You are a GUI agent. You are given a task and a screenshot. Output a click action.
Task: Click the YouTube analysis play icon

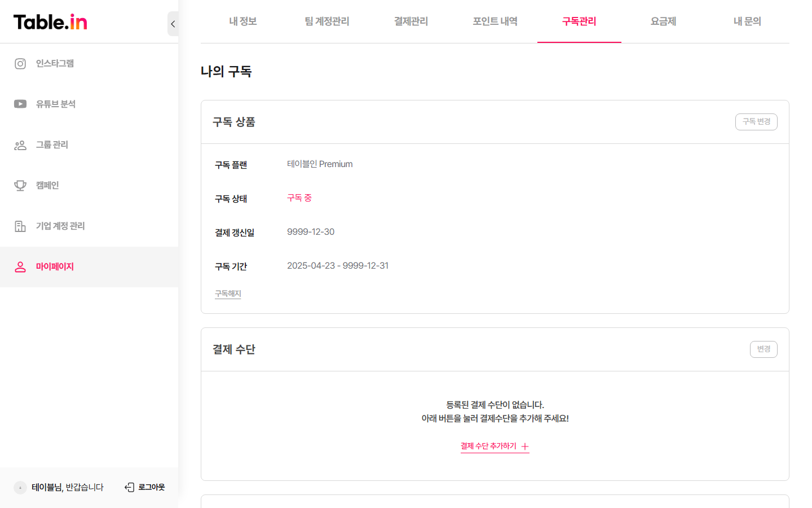[20, 104]
